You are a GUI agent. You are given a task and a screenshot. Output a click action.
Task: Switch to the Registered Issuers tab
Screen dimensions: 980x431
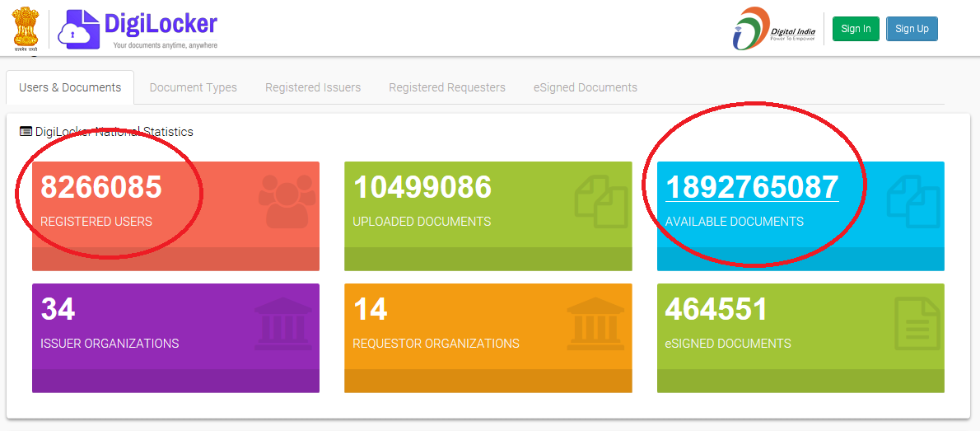(312, 87)
